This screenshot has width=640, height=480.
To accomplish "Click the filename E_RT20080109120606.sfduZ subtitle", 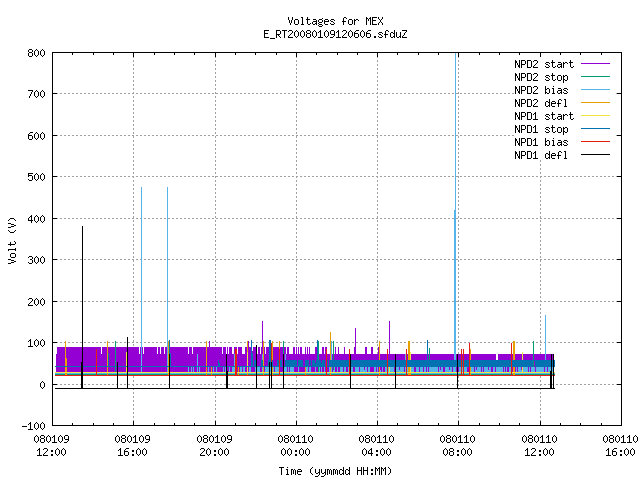I will pyautogui.click(x=335, y=34).
